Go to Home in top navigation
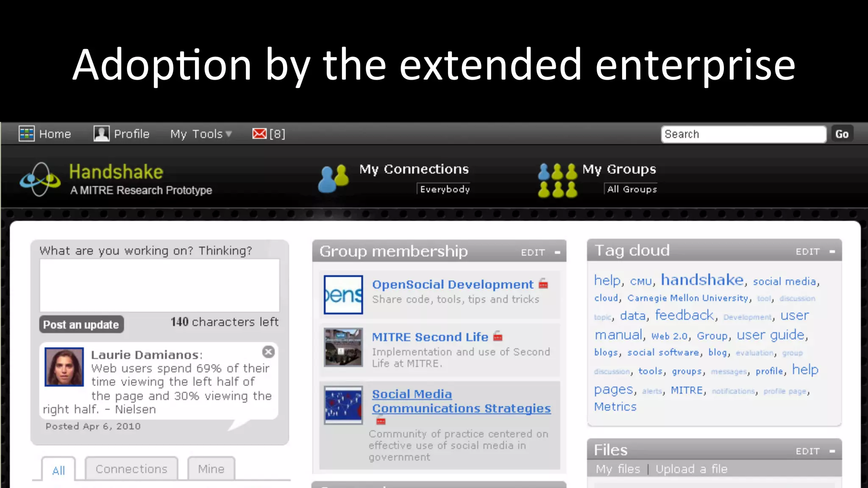 point(55,134)
